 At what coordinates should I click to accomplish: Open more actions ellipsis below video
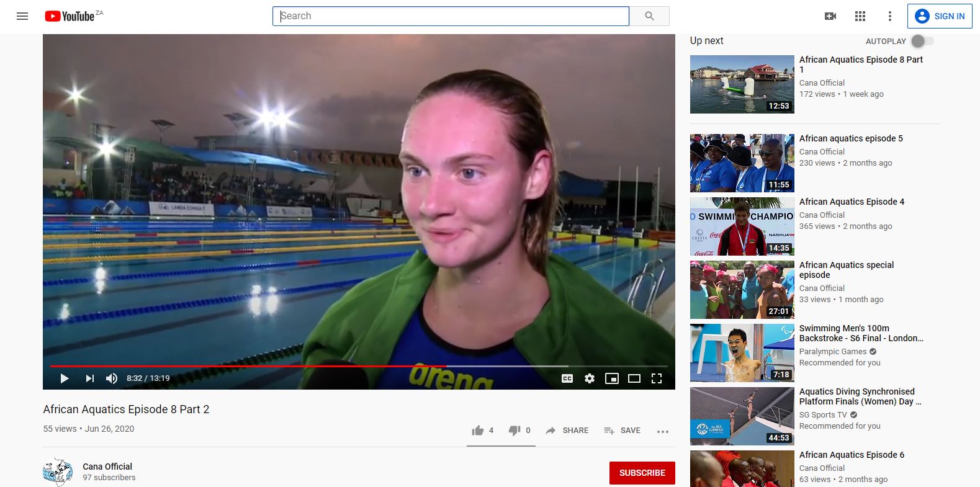coord(663,431)
